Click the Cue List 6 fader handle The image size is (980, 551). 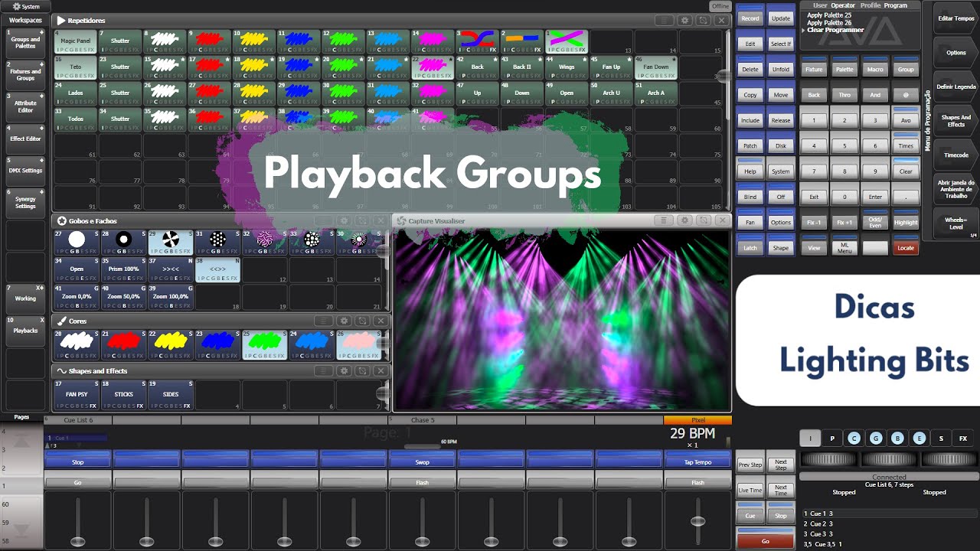(x=77, y=541)
